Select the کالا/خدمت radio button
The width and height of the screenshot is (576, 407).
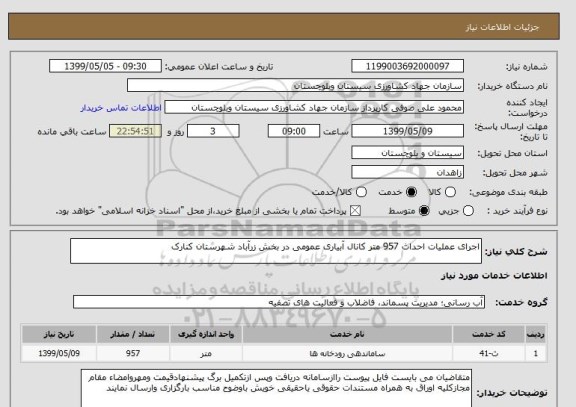pos(361,192)
